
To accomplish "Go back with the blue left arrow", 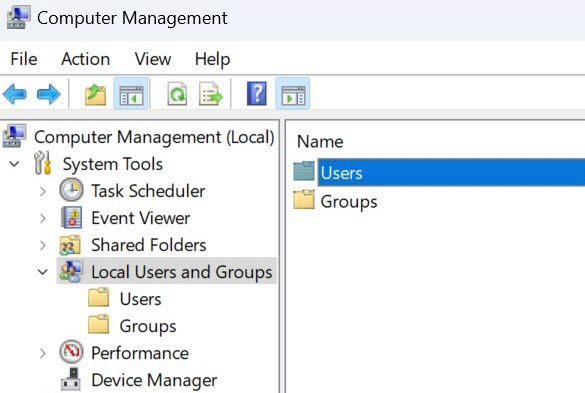I will click(15, 94).
